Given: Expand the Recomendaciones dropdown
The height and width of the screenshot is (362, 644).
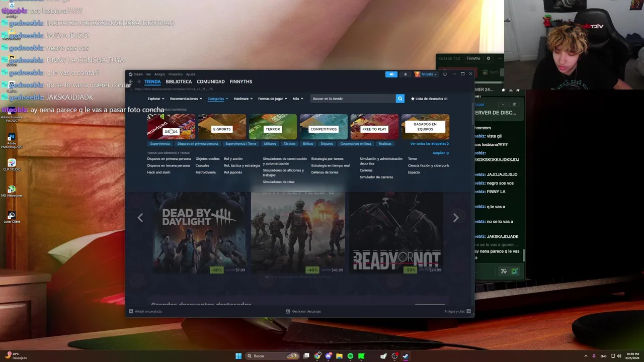Looking at the screenshot, I should 186,99.
